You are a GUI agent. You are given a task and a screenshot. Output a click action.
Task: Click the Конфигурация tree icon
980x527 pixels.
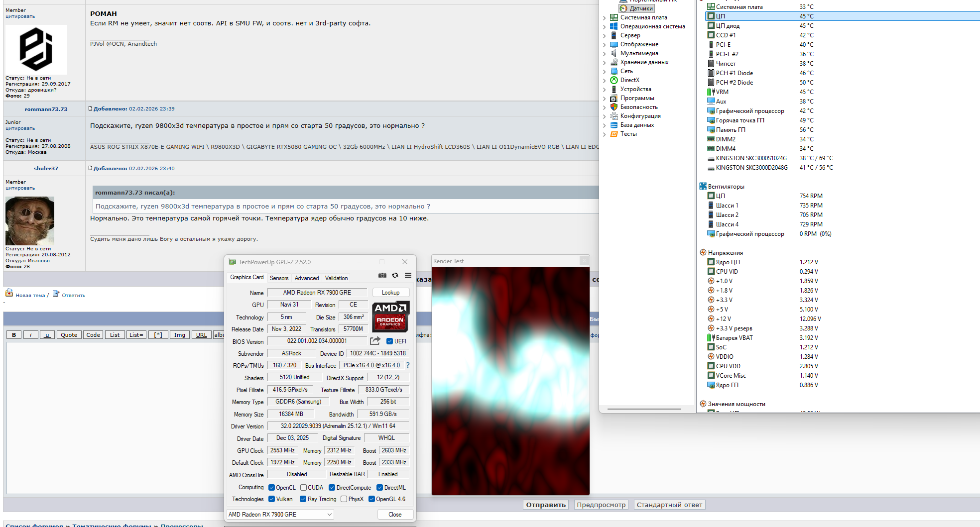click(x=614, y=116)
